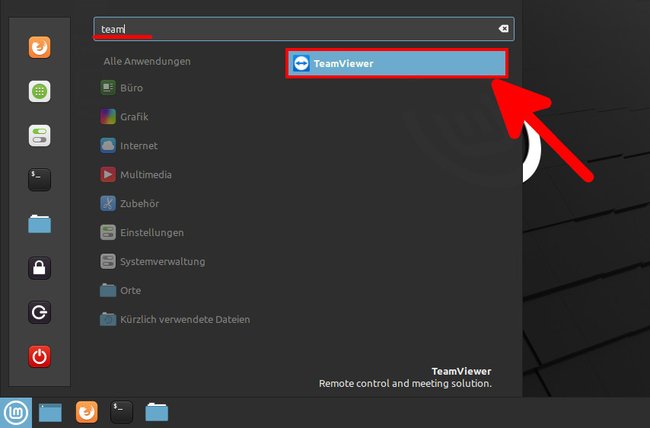Open Software Manager in the favorites sidebar
This screenshot has height=428, width=650.
pyautogui.click(x=39, y=91)
